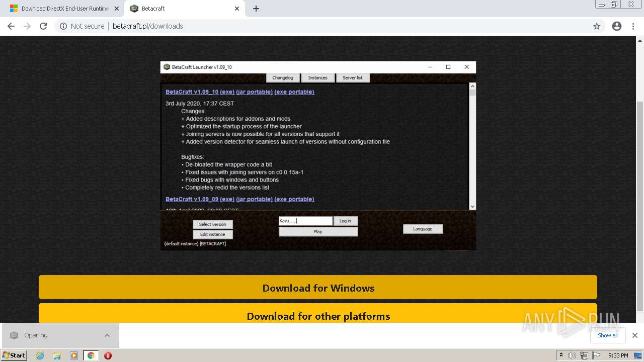Click the launcher changelog scrollbar up arrow
The image size is (644, 362).
tap(472, 86)
